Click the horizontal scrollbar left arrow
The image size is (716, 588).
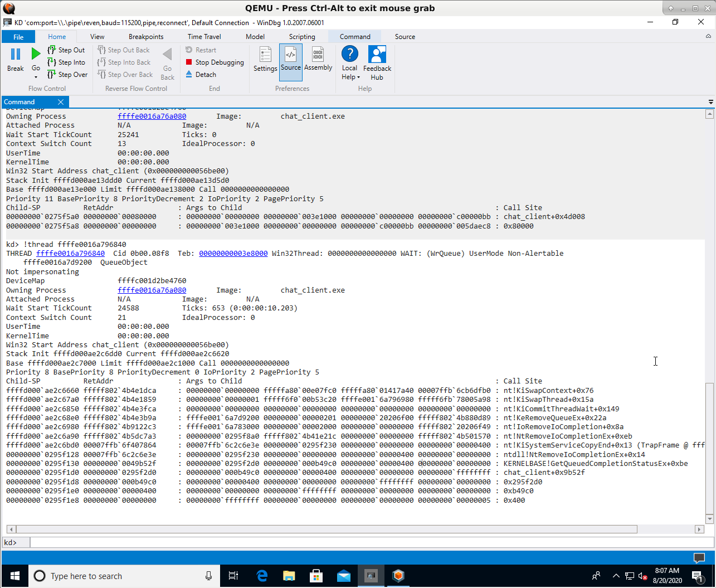[x=11, y=529]
